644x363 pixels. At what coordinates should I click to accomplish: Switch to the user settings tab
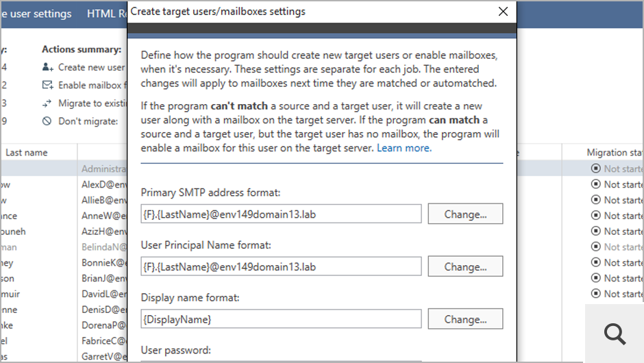[x=37, y=14]
